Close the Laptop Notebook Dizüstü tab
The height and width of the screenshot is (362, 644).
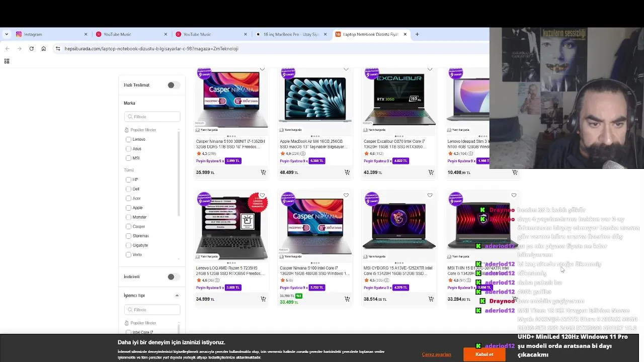[405, 34]
